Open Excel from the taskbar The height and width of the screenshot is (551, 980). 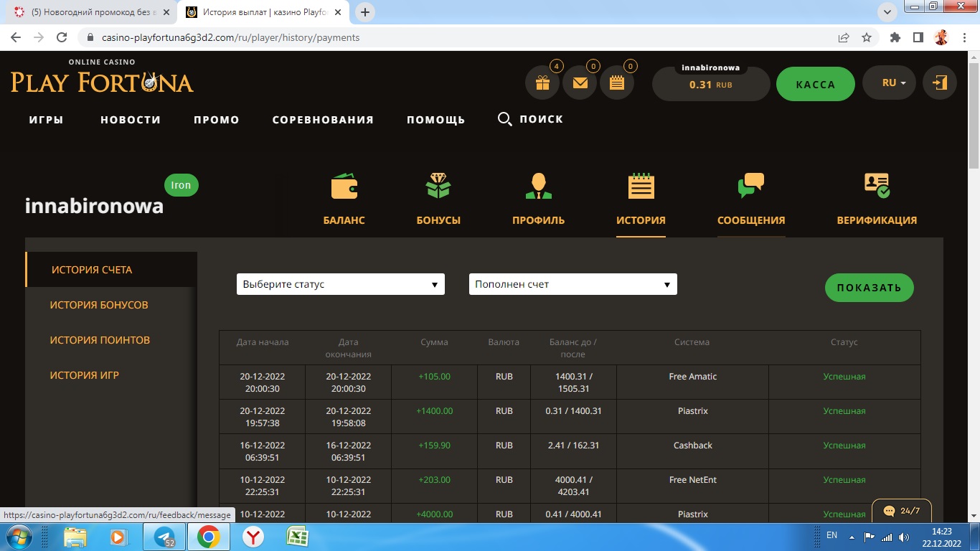[297, 537]
